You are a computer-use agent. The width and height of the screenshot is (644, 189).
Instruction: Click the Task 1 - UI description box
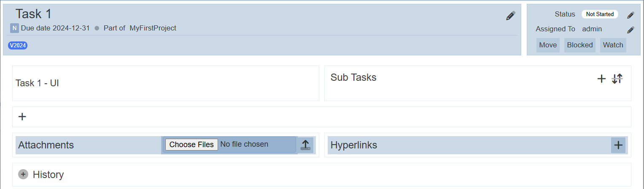click(166, 83)
